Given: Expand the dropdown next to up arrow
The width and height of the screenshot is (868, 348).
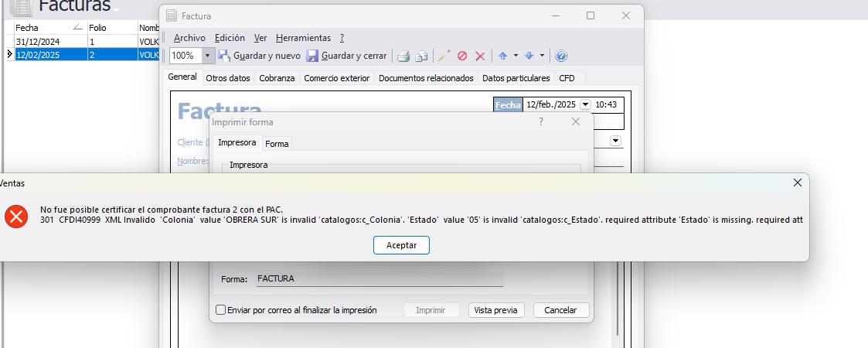Looking at the screenshot, I should (x=516, y=56).
